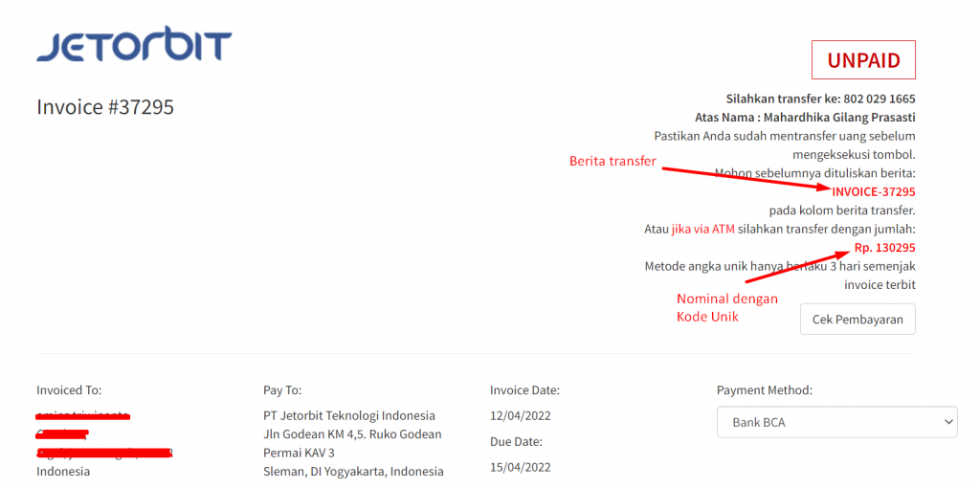Click the Jetorbit logo
This screenshot has width=980, height=488.
point(134,46)
